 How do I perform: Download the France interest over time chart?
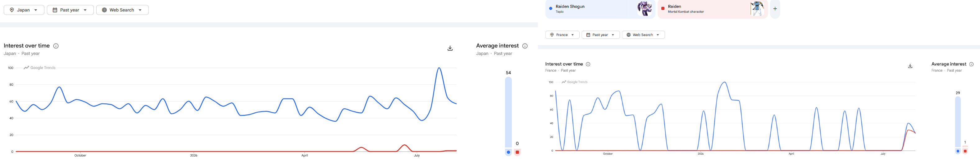point(910,66)
